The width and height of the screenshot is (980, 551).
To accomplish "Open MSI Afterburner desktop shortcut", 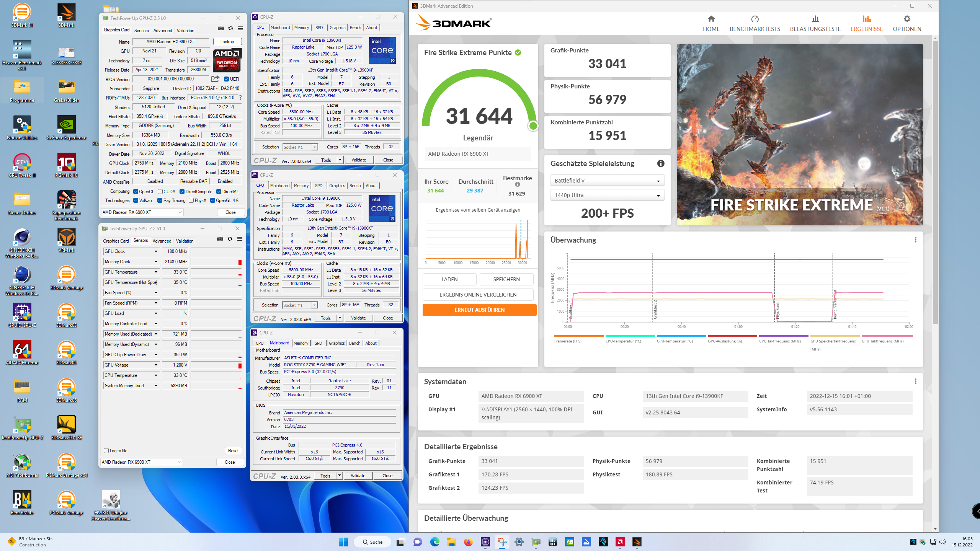I will [22, 465].
